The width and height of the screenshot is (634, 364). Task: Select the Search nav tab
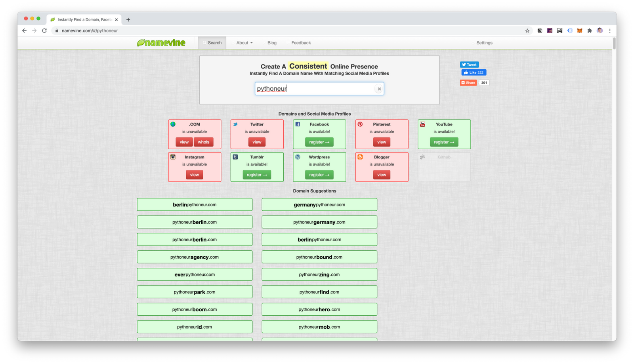(x=212, y=43)
